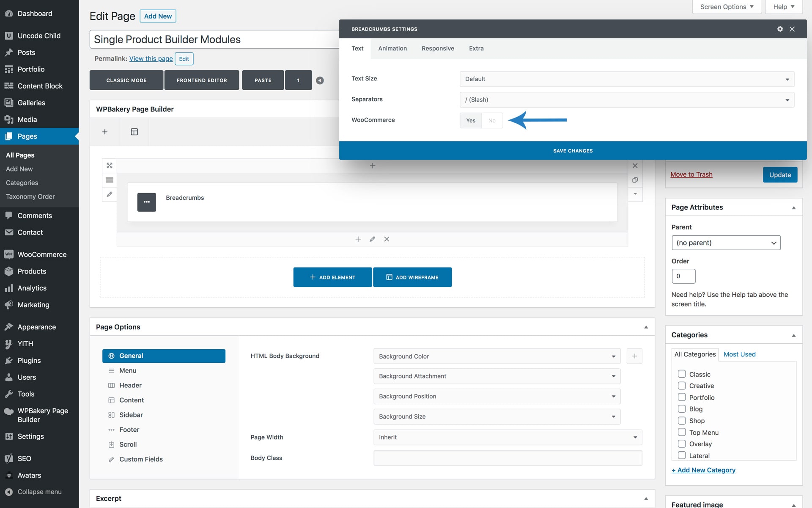Click the Save Changes button
812x508 pixels.
pyautogui.click(x=573, y=151)
